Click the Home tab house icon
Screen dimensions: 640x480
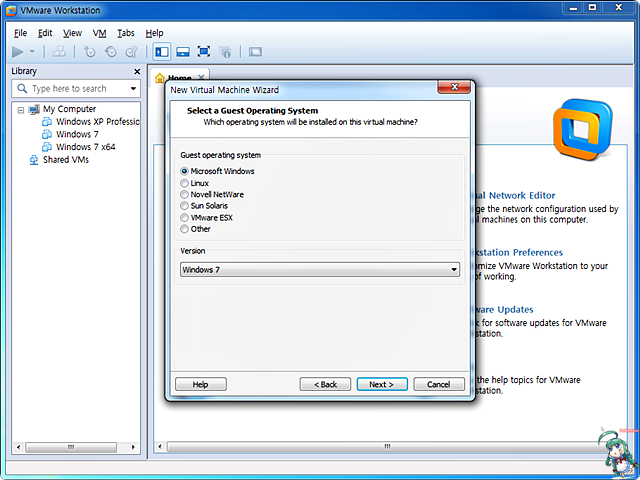point(160,78)
